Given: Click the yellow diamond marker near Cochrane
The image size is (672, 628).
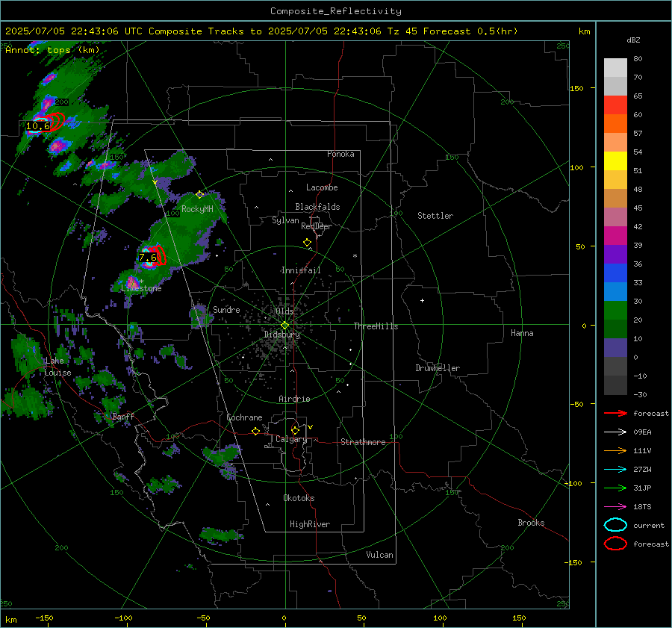Looking at the screenshot, I should pos(255,432).
